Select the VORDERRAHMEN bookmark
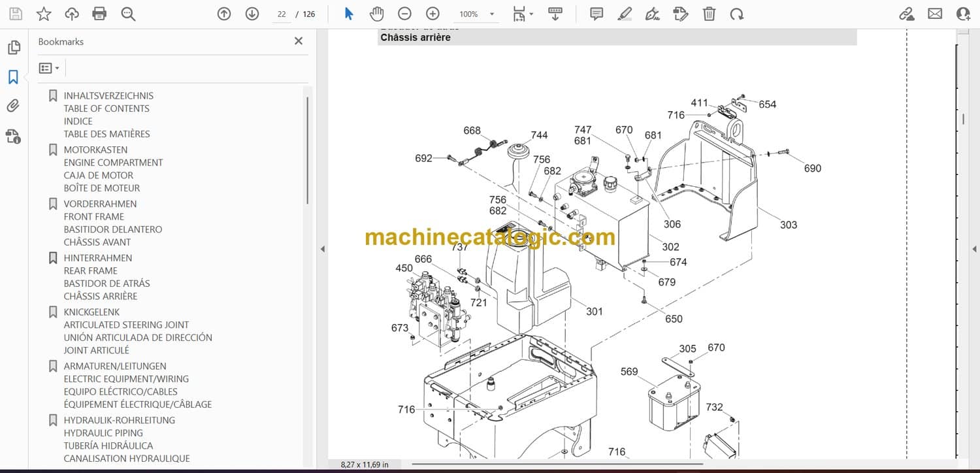This screenshot has height=473, width=980. [x=100, y=204]
